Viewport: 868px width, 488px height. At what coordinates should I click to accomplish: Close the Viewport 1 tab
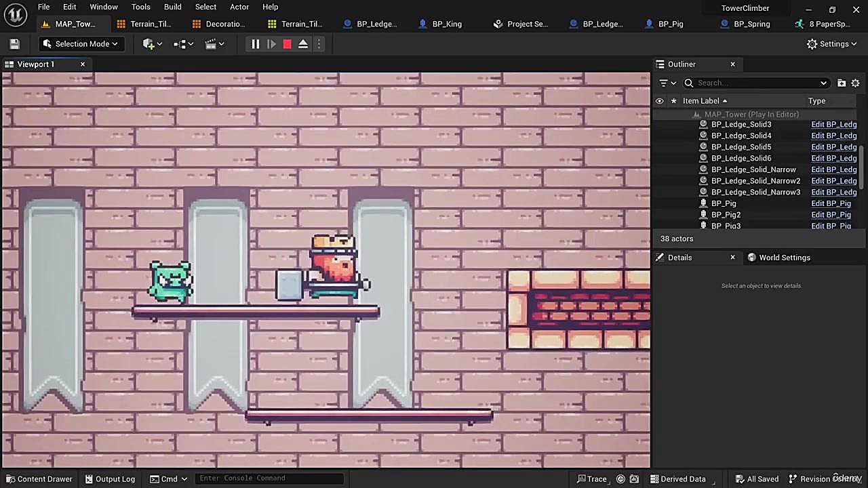pyautogui.click(x=83, y=64)
